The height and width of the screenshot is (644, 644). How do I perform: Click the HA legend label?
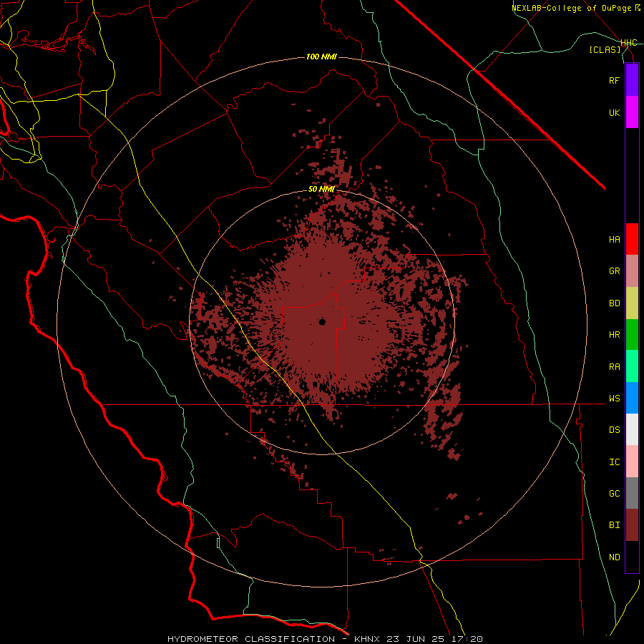tap(614, 240)
